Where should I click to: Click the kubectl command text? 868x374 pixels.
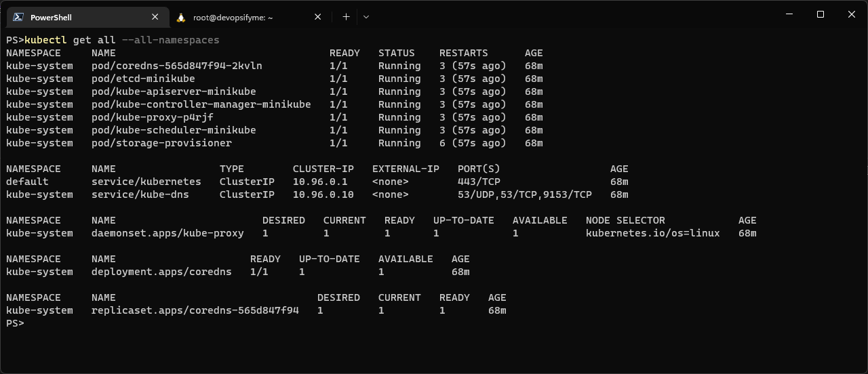(x=45, y=40)
